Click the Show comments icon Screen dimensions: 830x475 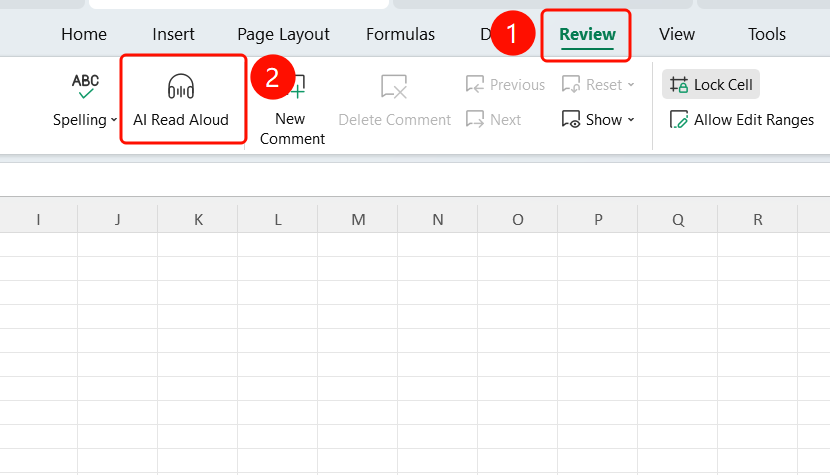click(571, 120)
